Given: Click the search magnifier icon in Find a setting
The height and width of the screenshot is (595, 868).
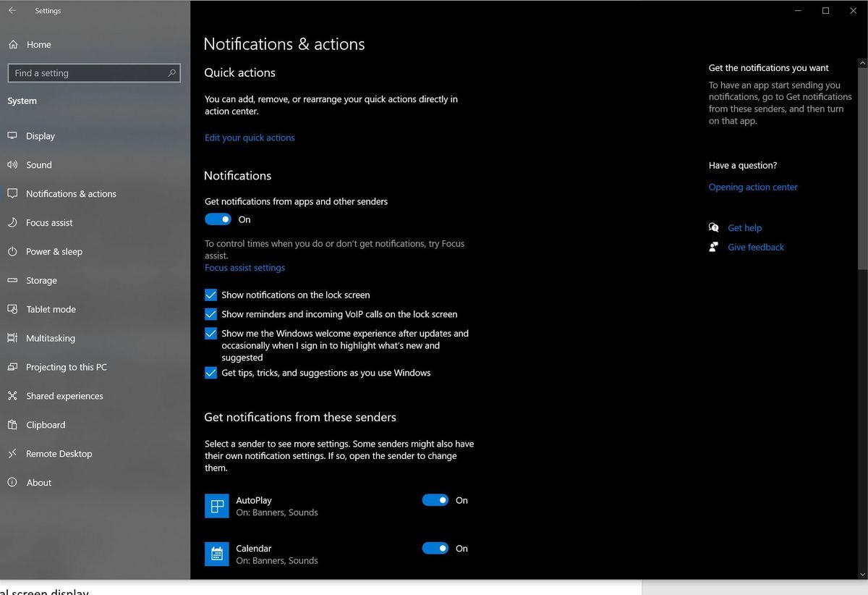Looking at the screenshot, I should point(171,73).
